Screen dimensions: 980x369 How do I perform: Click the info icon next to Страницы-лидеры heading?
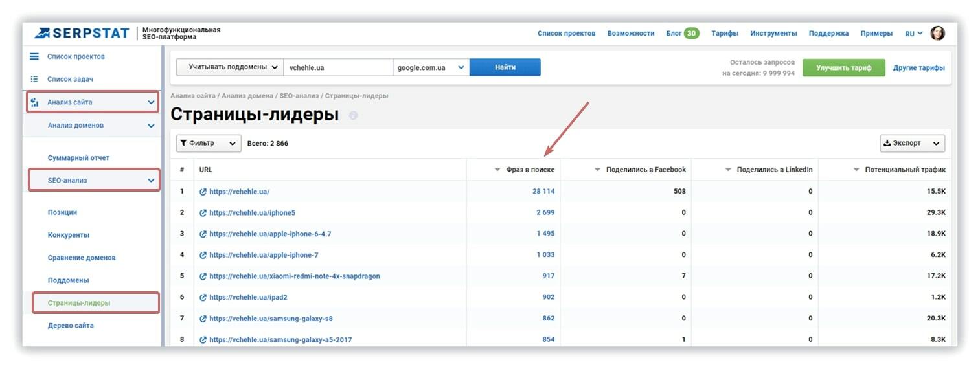[353, 116]
